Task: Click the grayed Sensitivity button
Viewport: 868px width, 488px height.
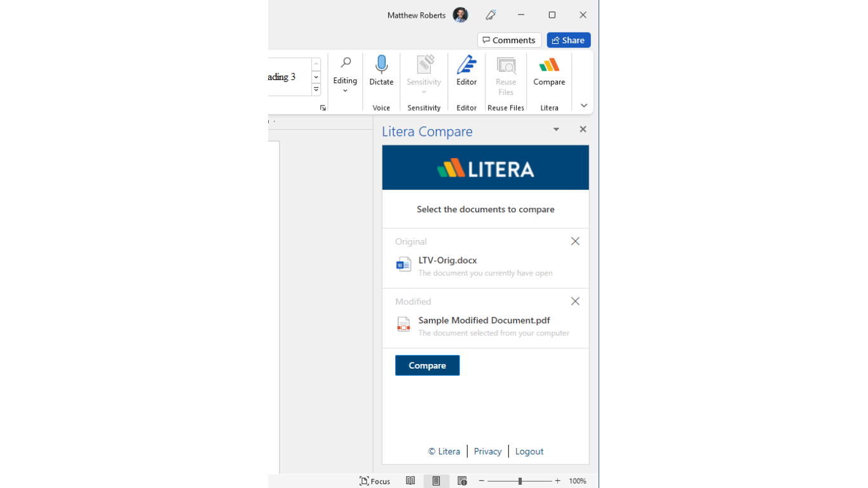Action: click(424, 75)
